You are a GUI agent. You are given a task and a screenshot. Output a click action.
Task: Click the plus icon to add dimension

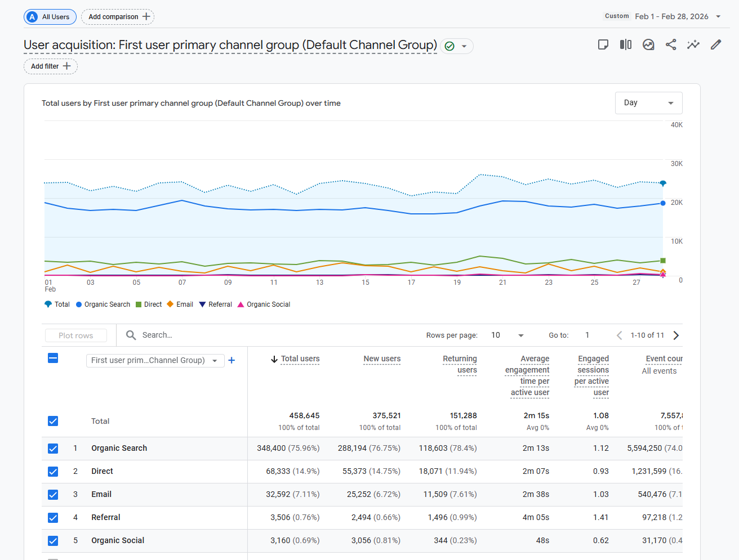232,360
